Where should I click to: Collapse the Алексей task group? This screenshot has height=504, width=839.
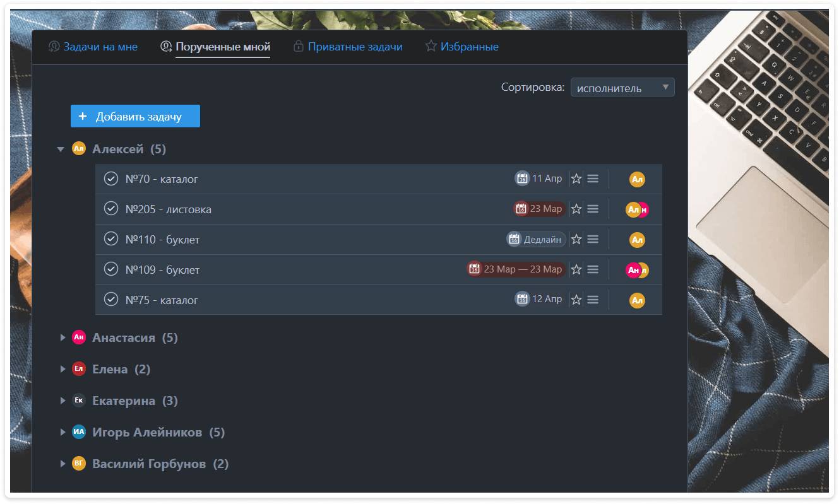(61, 149)
